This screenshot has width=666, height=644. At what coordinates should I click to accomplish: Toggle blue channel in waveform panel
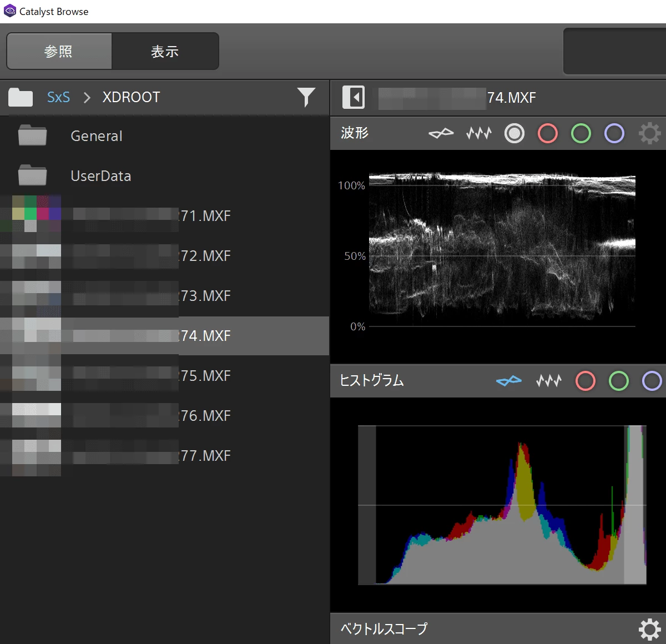click(x=614, y=133)
